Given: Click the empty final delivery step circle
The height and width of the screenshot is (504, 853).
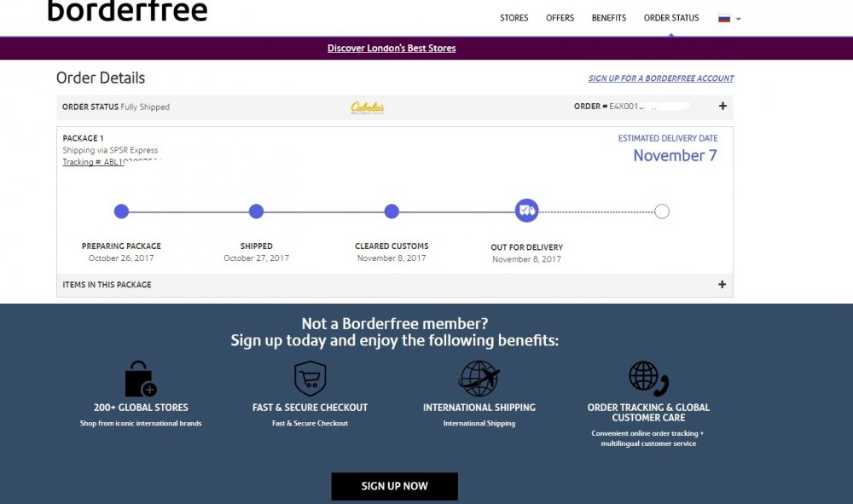Looking at the screenshot, I should pyautogui.click(x=662, y=211).
